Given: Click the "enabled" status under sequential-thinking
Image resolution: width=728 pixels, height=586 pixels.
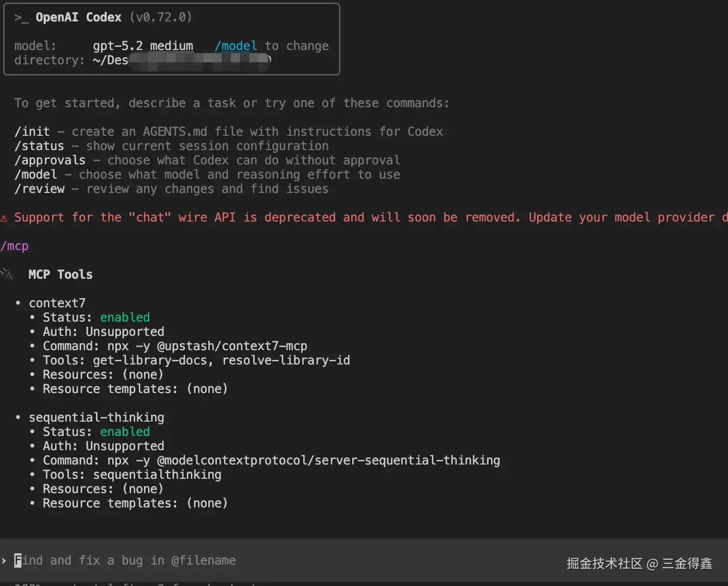Looking at the screenshot, I should tap(125, 432).
